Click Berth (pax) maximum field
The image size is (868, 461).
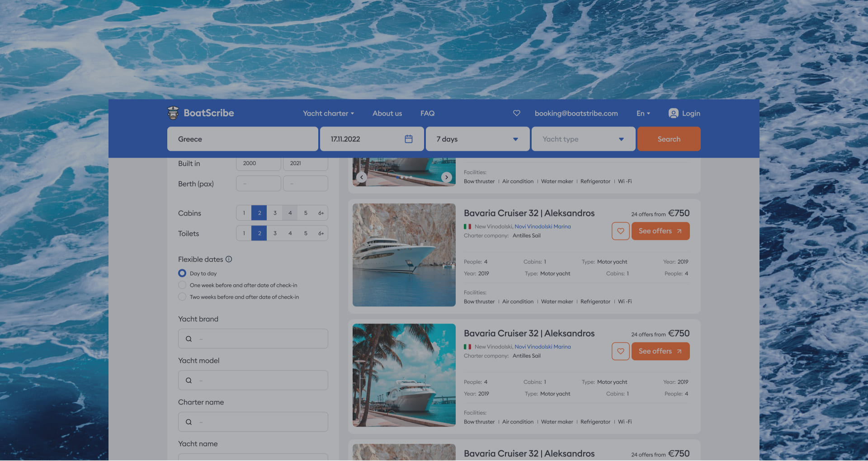pos(306,184)
